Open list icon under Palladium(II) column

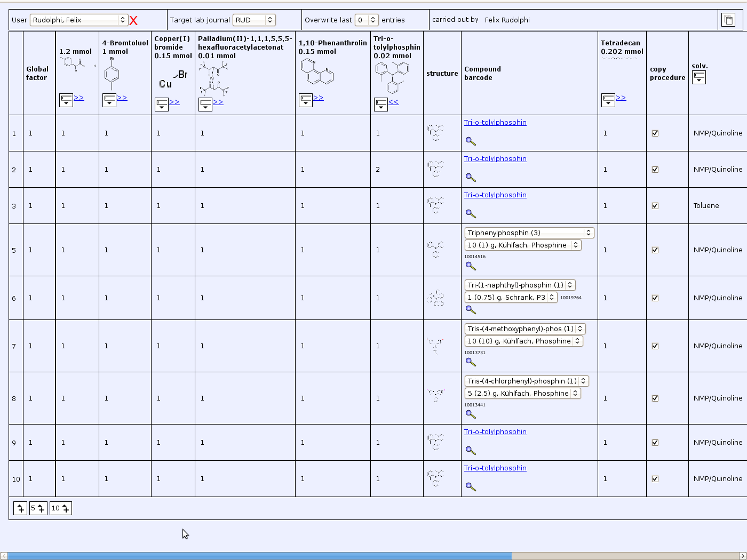205,105
